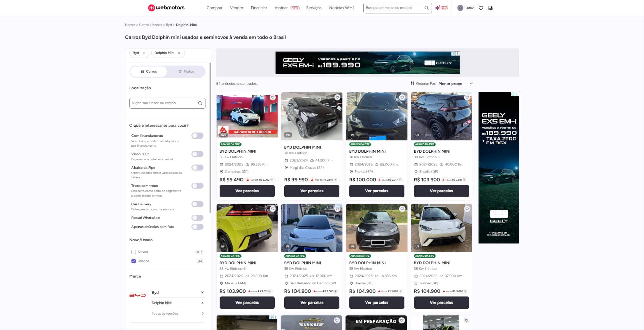The image size is (644, 330).
Task: Uncheck the Usados checkbox
Action: pyautogui.click(x=133, y=261)
